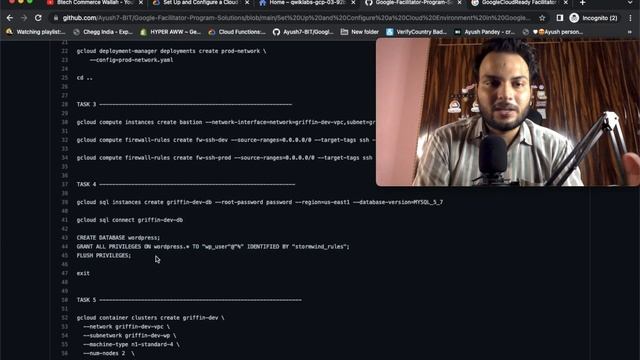
Task: Click 'gcloud container clusters create griffin-dev' line
Action: pos(150,318)
